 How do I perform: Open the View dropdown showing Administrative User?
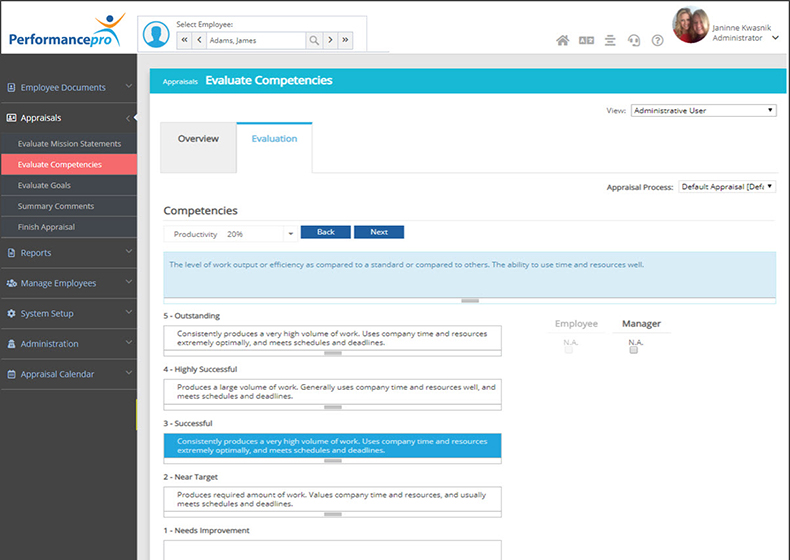pos(703,111)
